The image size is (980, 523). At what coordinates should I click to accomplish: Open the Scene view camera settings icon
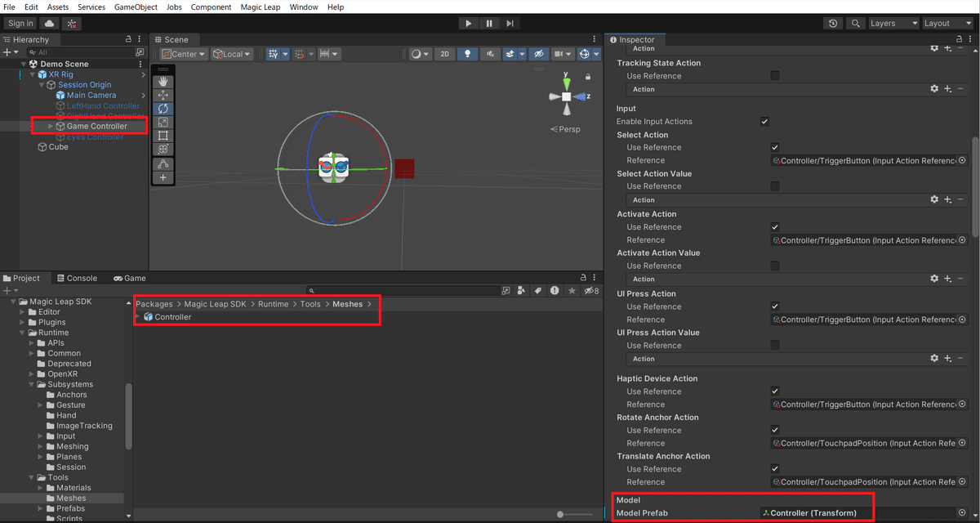[x=560, y=53]
